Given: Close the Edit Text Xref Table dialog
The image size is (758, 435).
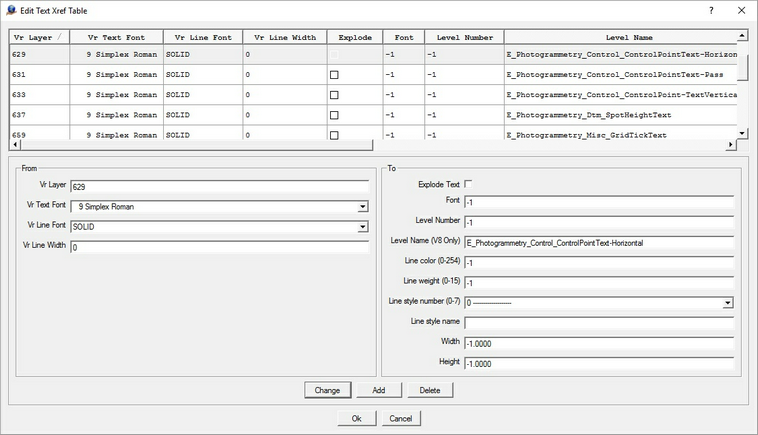Looking at the screenshot, I should coord(740,11).
